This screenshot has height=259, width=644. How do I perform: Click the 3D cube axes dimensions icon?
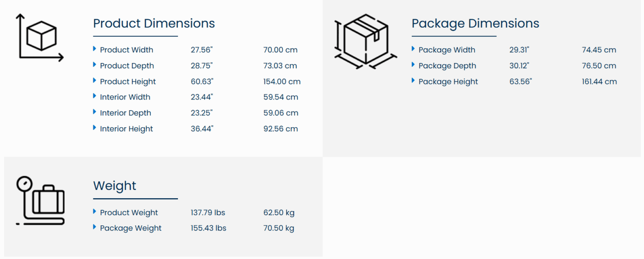coord(40,38)
